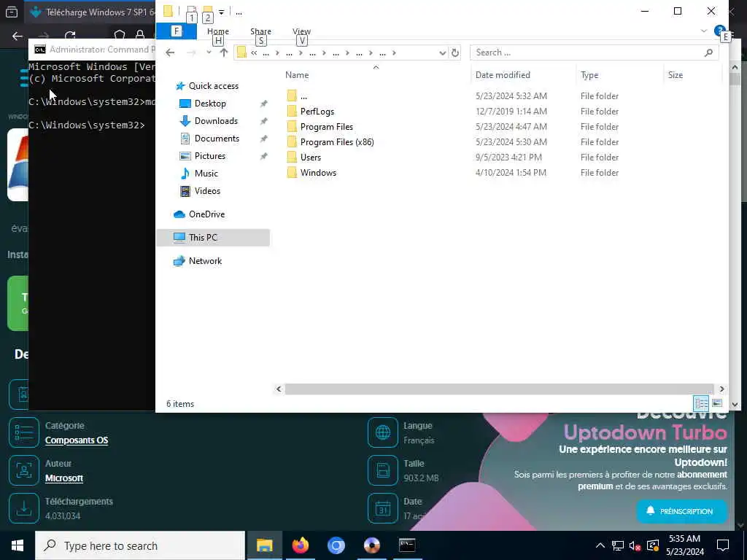The height and width of the screenshot is (560, 747).
Task: Sort by the Date modified column header
Action: [503, 75]
